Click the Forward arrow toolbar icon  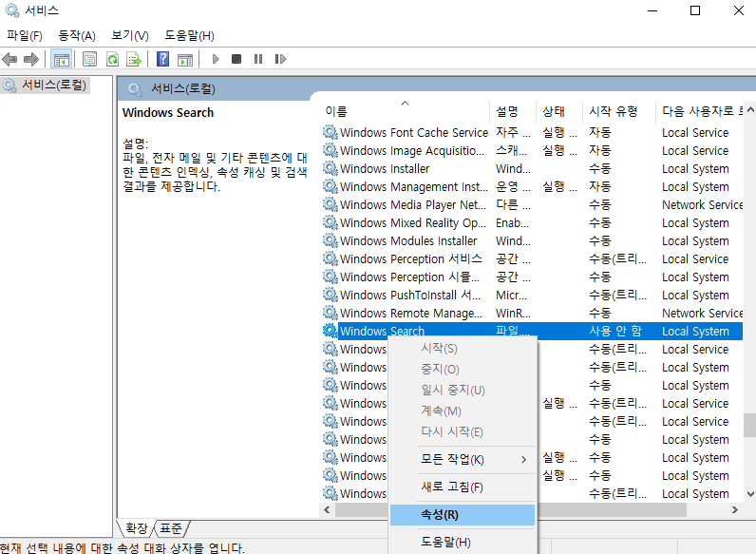[x=30, y=59]
